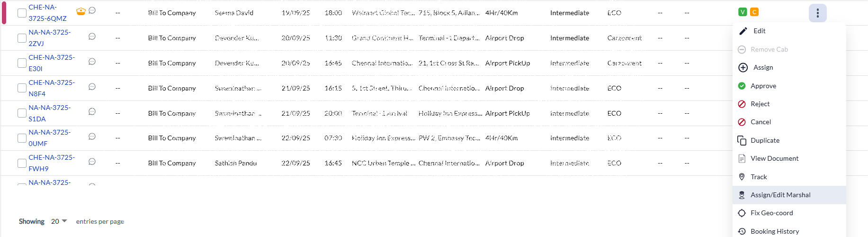
Task: Open comment bubble for CHE-NA-3725-6QMZ booking
Action: (92, 10)
